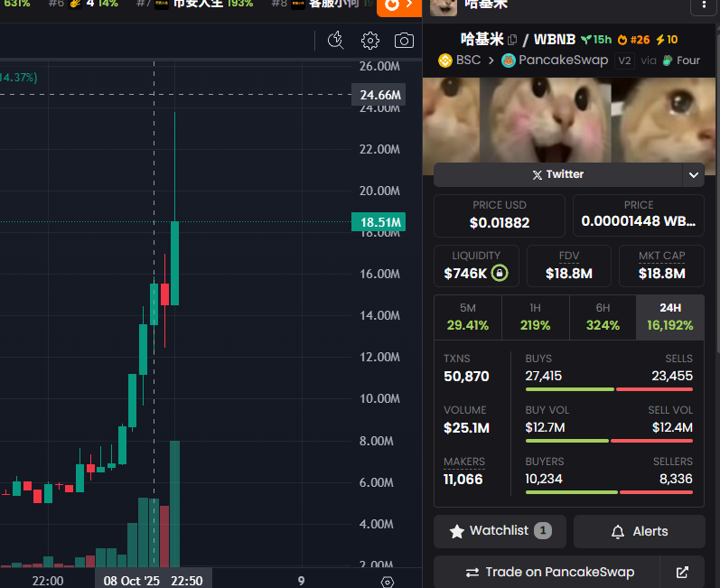Take a chart snapshot with the camera icon

tap(404, 41)
